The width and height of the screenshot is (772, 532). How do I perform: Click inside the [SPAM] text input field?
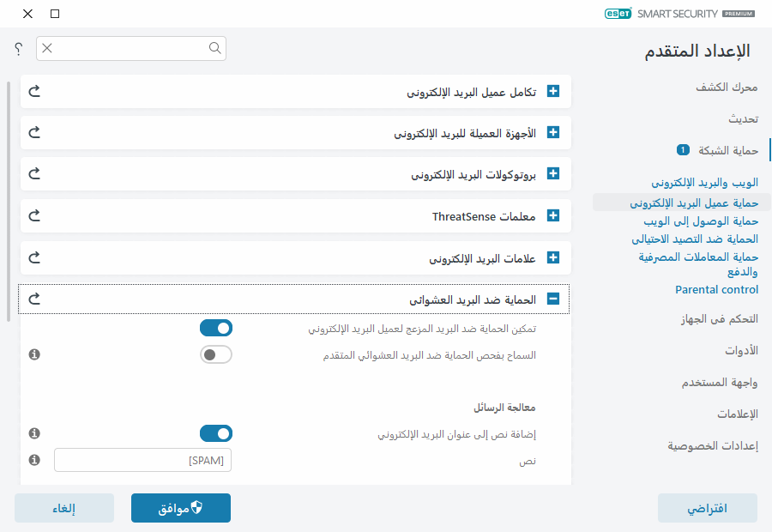click(x=142, y=460)
